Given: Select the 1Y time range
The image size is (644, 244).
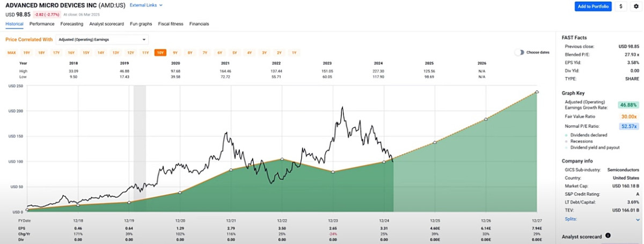Looking at the screenshot, I should point(294,53).
